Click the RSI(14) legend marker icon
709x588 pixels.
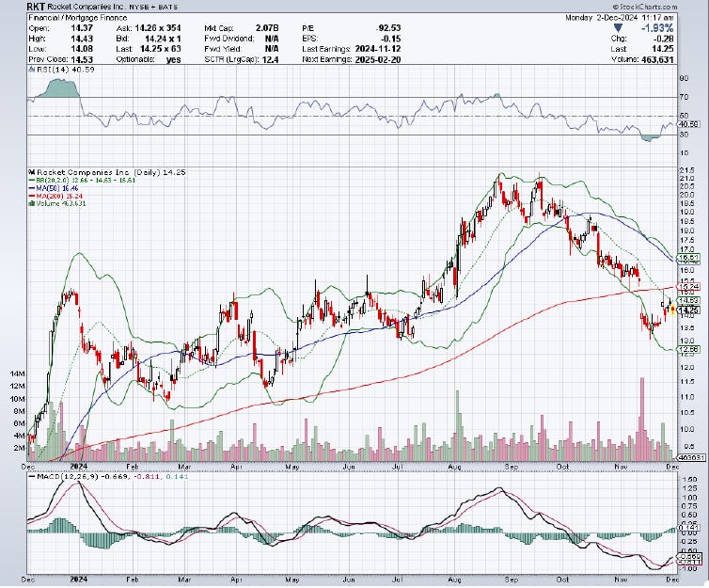click(31, 70)
